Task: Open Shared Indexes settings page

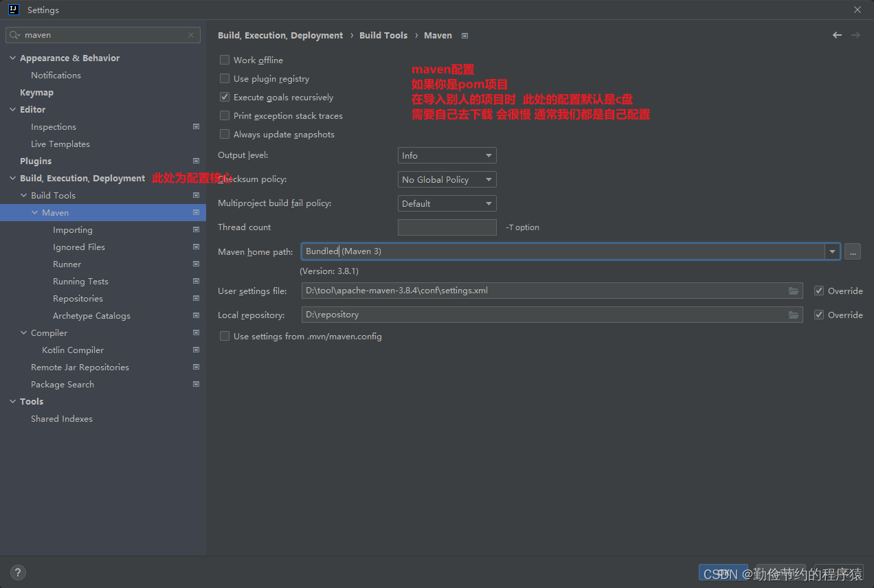Action: [x=61, y=418]
